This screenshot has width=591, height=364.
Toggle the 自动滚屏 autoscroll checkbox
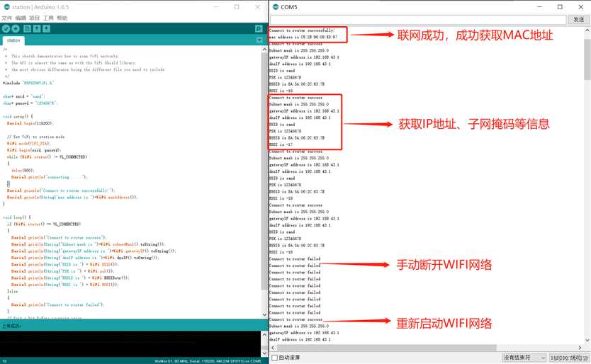tap(275, 358)
